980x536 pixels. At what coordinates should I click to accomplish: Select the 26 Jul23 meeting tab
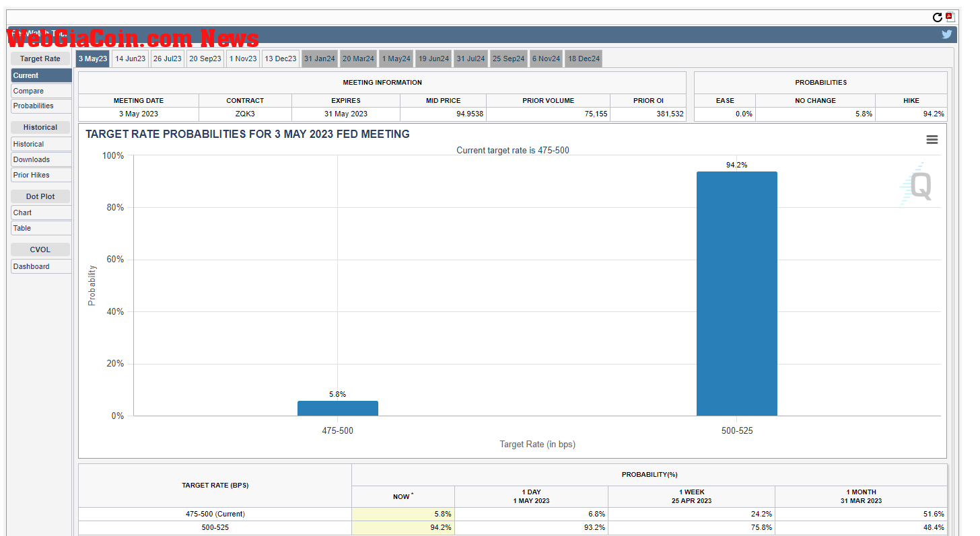[x=168, y=59]
